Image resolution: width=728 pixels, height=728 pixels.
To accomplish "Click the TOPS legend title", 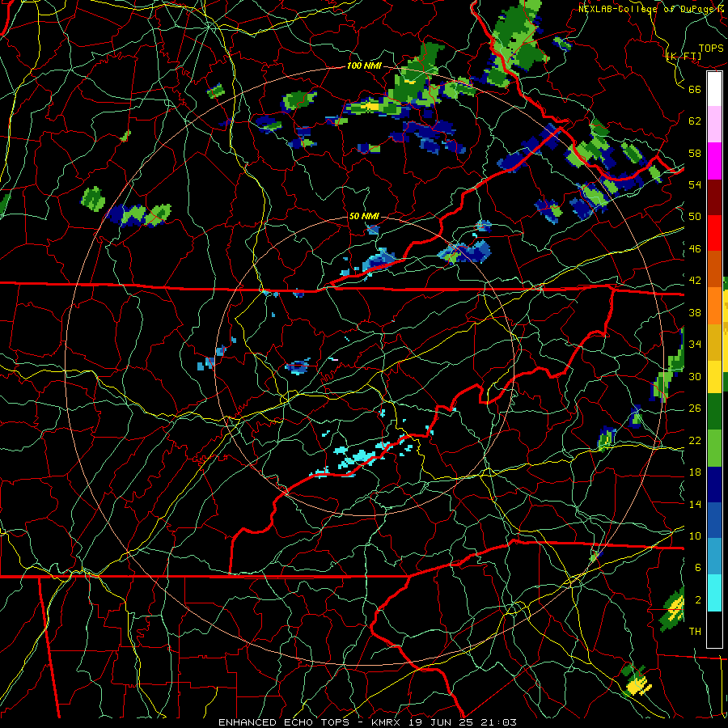I will tap(711, 49).
